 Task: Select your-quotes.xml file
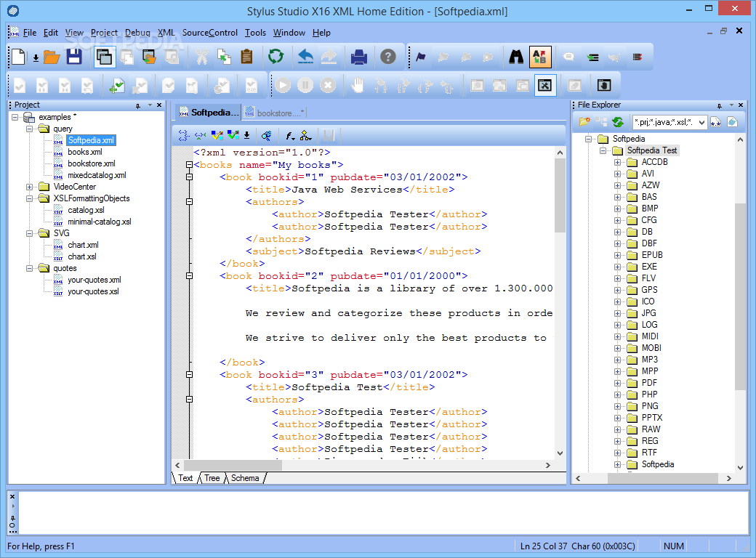pos(94,280)
